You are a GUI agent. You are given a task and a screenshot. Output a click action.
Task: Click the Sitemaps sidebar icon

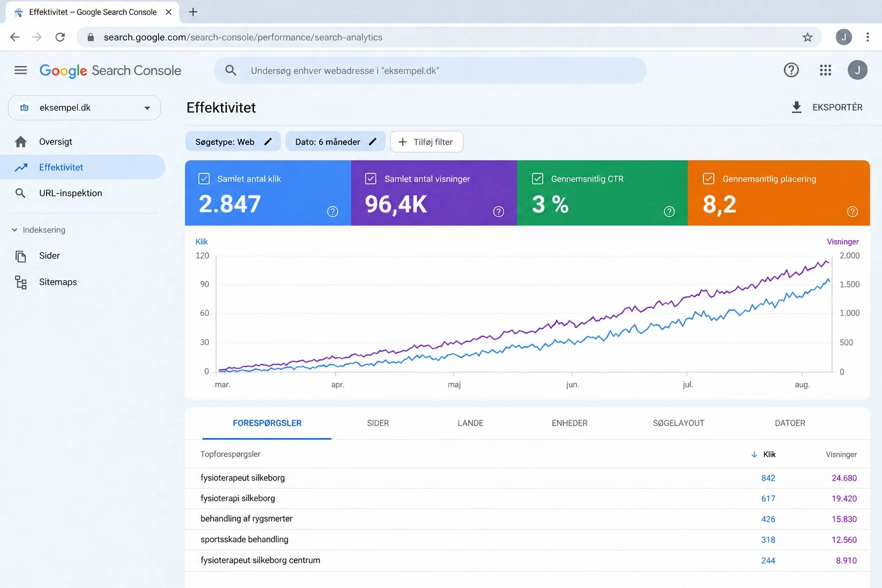[21, 282]
